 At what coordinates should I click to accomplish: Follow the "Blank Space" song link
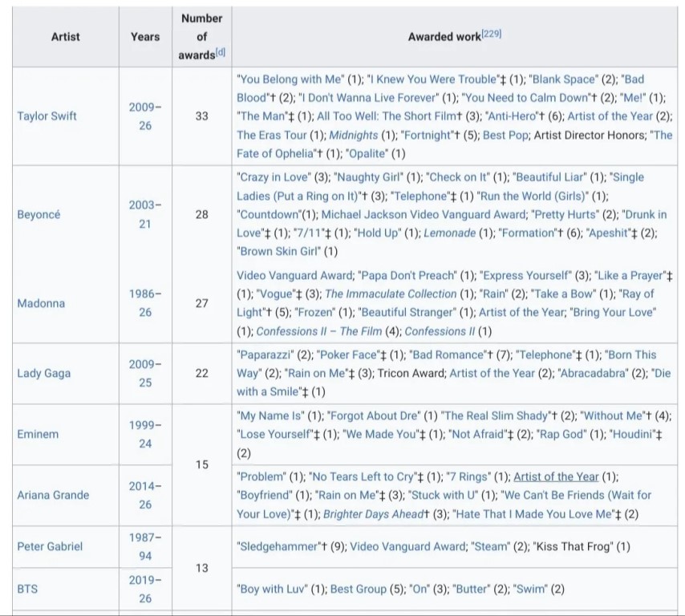(564, 79)
